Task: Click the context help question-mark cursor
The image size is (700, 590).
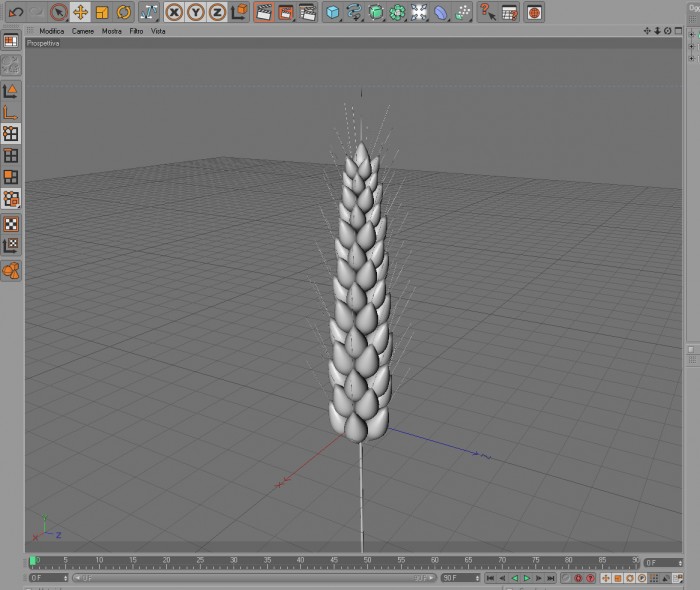Action: point(488,12)
